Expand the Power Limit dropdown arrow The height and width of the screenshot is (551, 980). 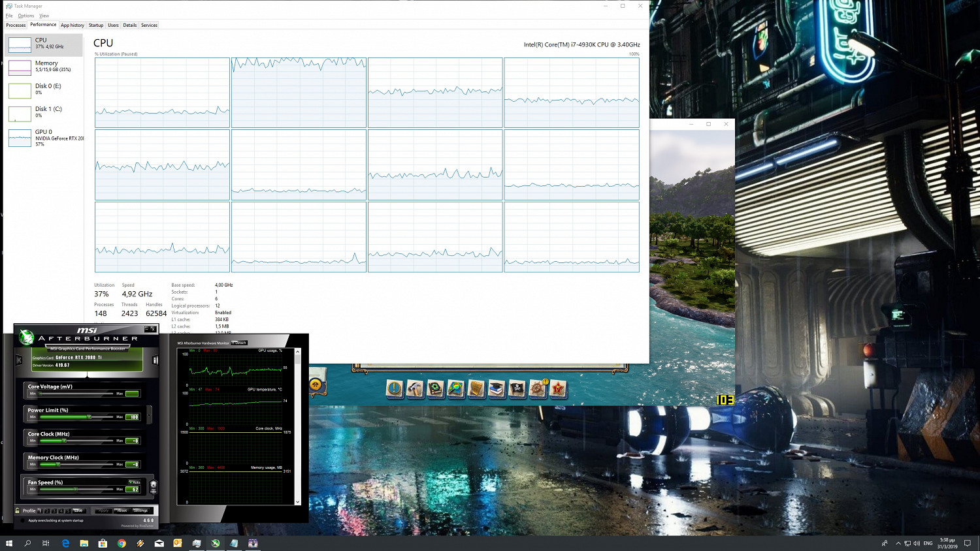[x=150, y=414]
